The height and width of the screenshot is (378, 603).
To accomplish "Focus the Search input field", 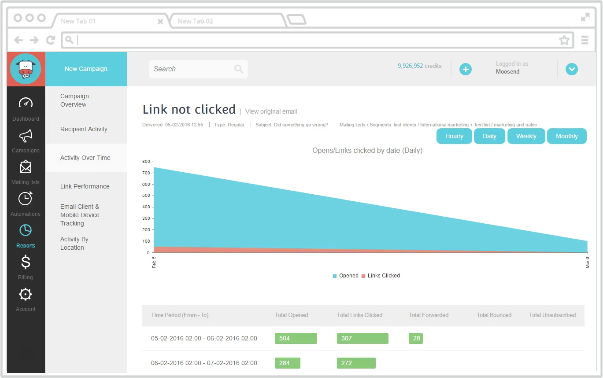I will (198, 69).
